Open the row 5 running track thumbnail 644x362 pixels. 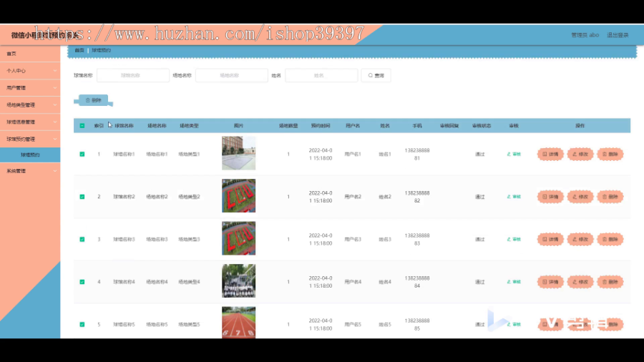pos(238,322)
